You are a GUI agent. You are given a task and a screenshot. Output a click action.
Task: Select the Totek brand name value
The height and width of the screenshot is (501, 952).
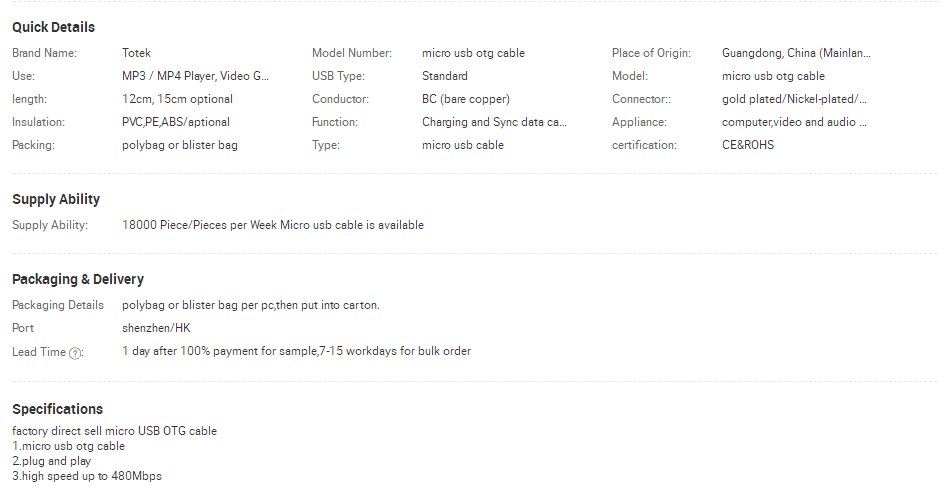(x=136, y=53)
